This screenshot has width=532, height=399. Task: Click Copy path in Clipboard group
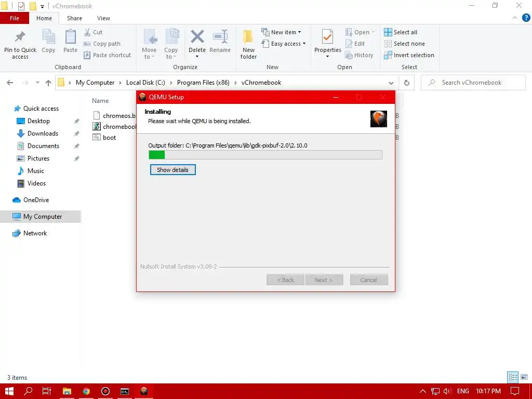click(102, 44)
